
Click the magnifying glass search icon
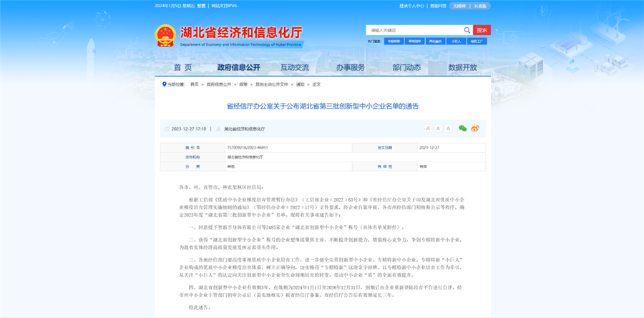point(467,30)
